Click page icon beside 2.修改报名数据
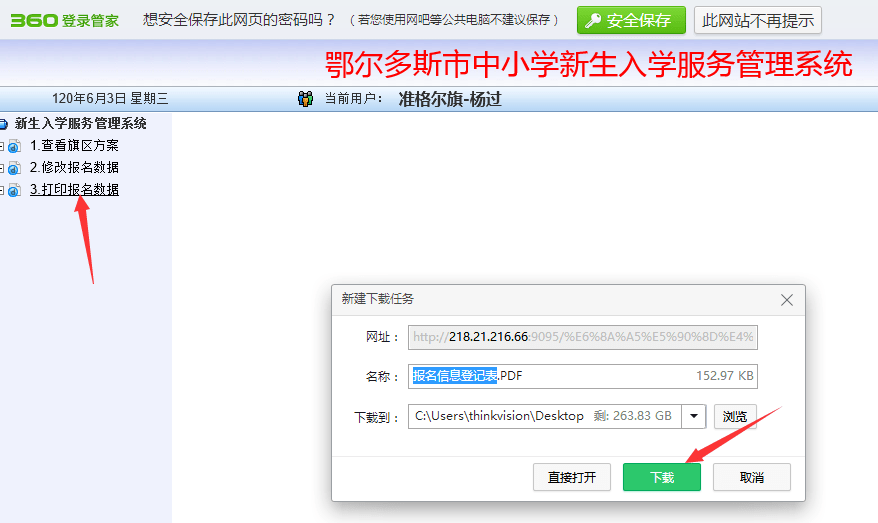 [15, 168]
